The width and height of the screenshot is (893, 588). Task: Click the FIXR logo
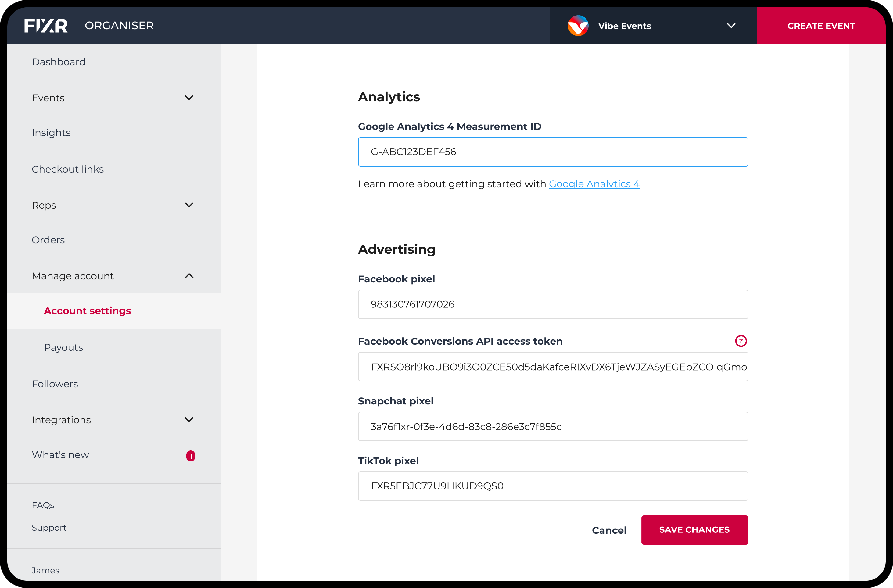coord(46,26)
